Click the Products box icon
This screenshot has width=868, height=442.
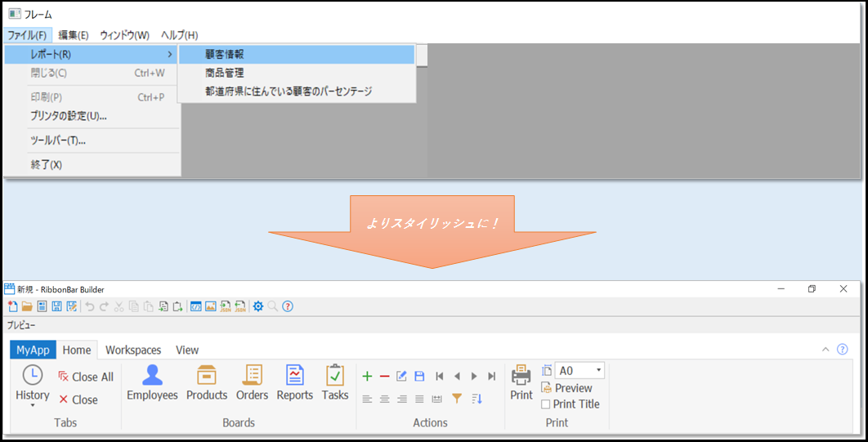click(x=207, y=375)
